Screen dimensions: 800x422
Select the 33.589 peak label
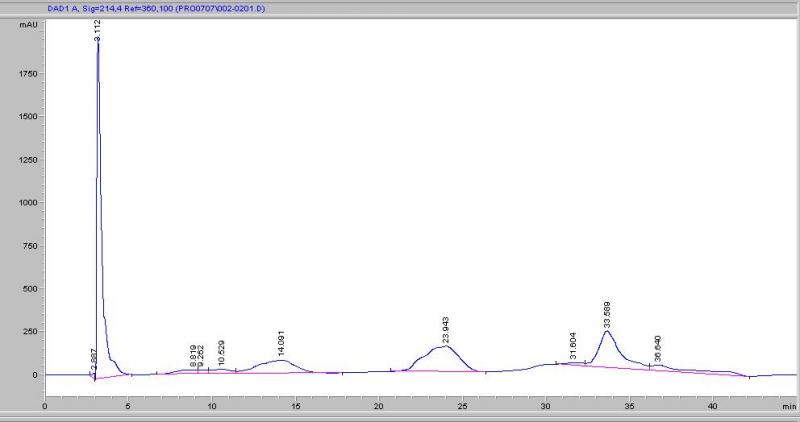607,315
